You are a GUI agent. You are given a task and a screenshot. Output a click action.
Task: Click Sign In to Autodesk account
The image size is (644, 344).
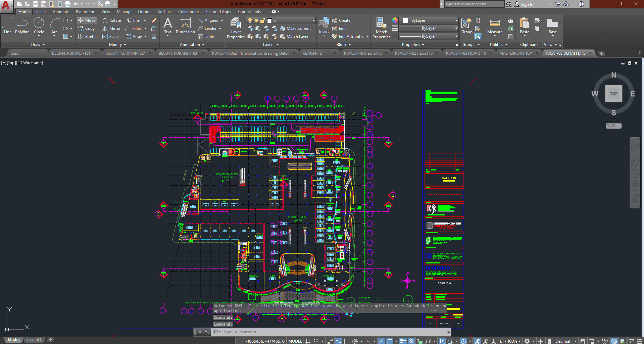point(527,4)
